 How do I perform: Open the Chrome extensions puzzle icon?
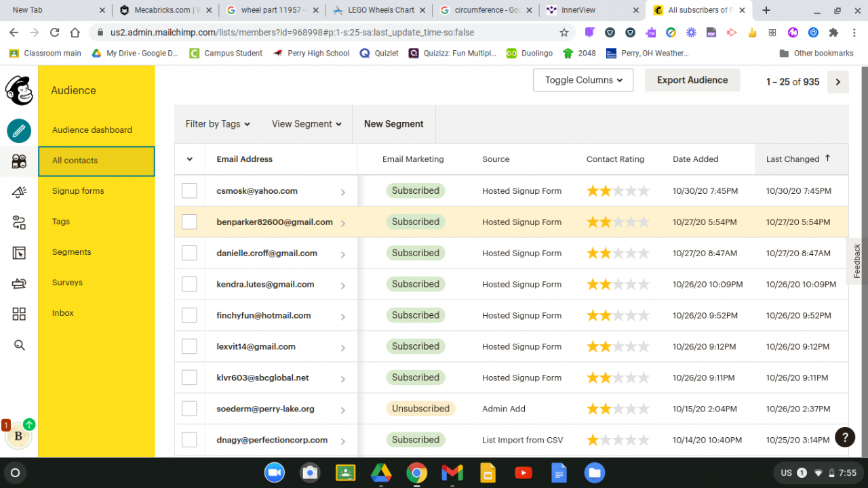coord(833,33)
